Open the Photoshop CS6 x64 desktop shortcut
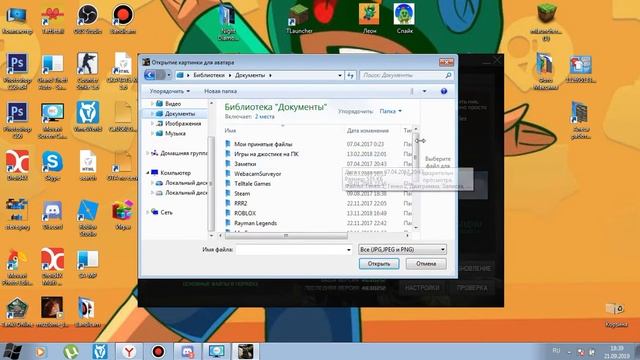The image size is (640, 360). [17, 70]
